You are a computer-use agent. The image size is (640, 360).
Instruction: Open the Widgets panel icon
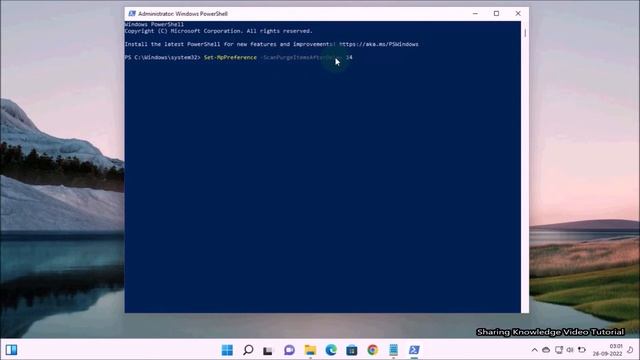coord(11,350)
